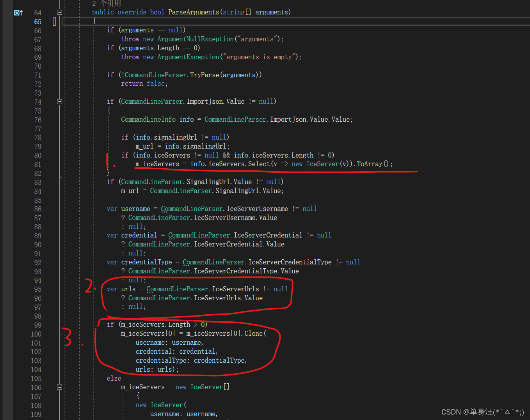This screenshot has width=530, height=420.
Task: Click the CSDN watermark text
Action: pyautogui.click(x=482, y=411)
